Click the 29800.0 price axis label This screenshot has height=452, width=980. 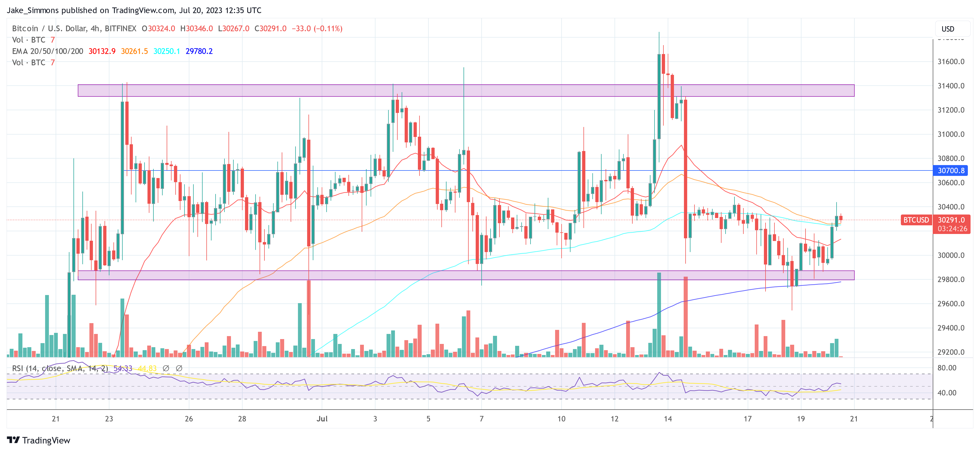[x=951, y=280]
